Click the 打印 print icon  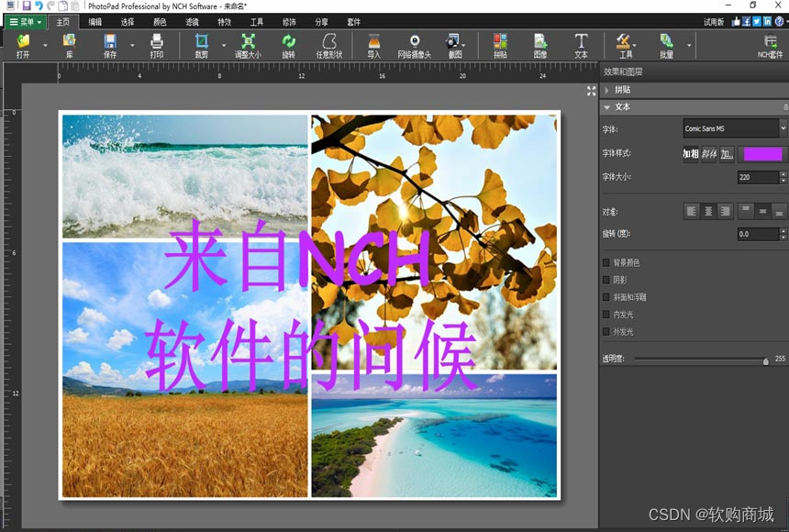pyautogui.click(x=157, y=46)
